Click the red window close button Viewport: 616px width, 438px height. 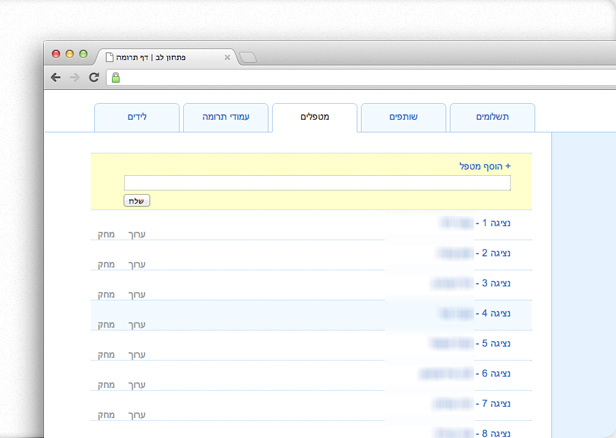[56, 54]
